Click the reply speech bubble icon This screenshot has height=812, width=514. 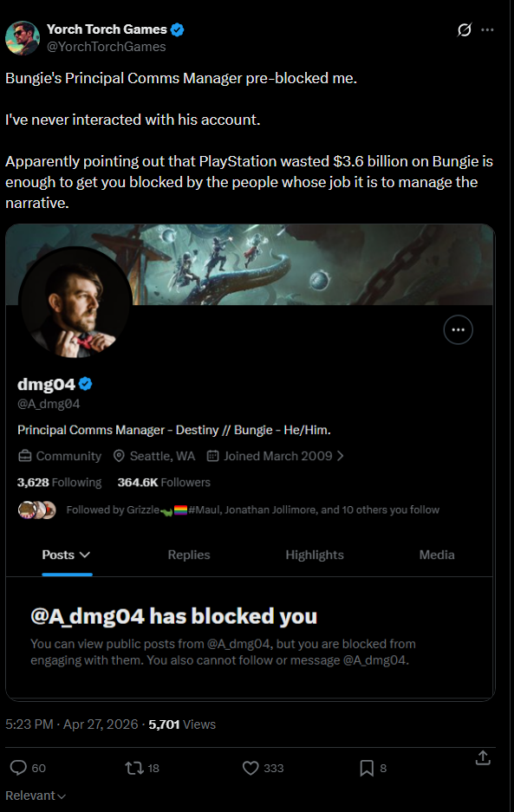18,768
